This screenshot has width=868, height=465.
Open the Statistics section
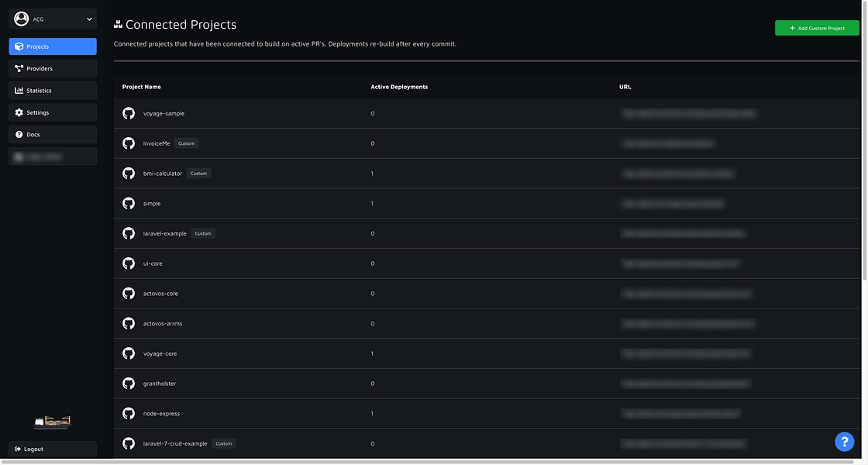(x=53, y=90)
